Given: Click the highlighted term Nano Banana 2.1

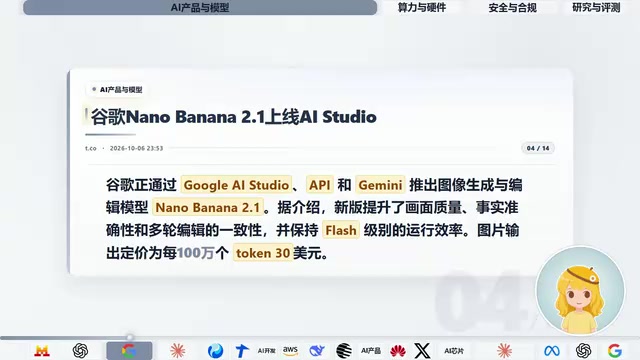Looking at the screenshot, I should coord(208,207).
